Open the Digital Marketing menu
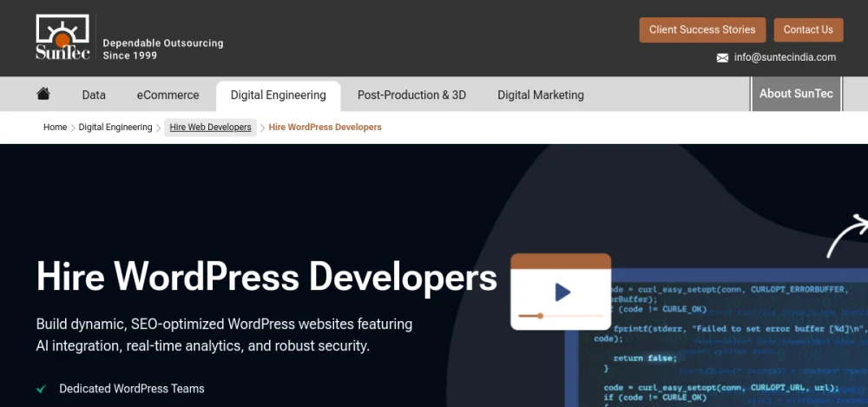This screenshot has height=407, width=868. (x=540, y=95)
